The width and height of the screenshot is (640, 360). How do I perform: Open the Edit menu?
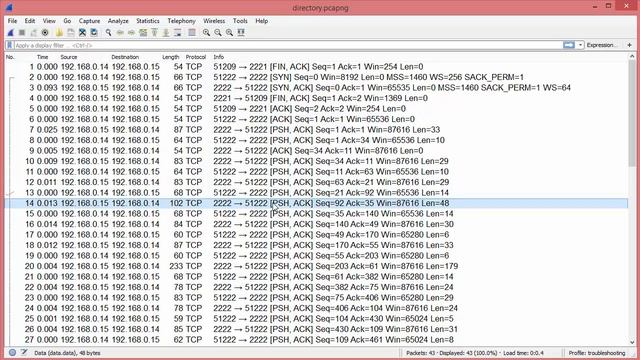coord(30,21)
